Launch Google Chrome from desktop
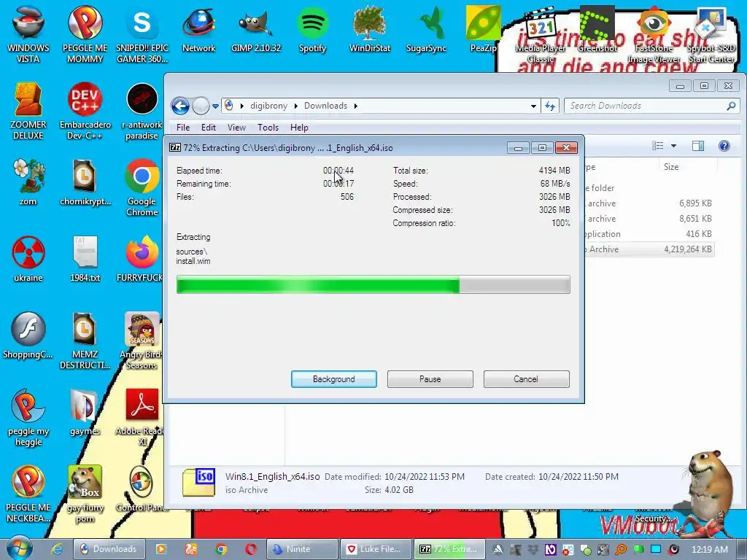 point(142,187)
